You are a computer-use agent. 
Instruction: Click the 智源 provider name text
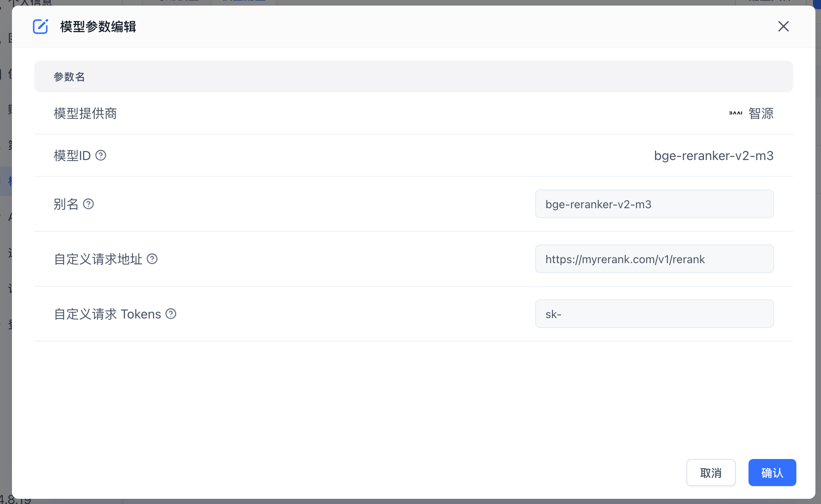tap(761, 113)
